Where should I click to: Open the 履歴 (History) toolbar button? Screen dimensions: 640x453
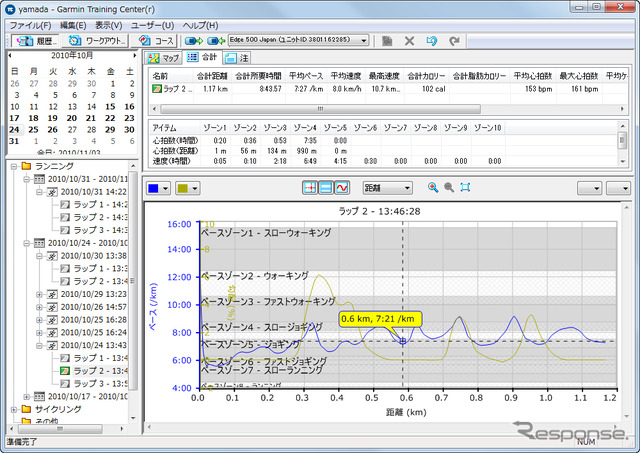pos(36,41)
